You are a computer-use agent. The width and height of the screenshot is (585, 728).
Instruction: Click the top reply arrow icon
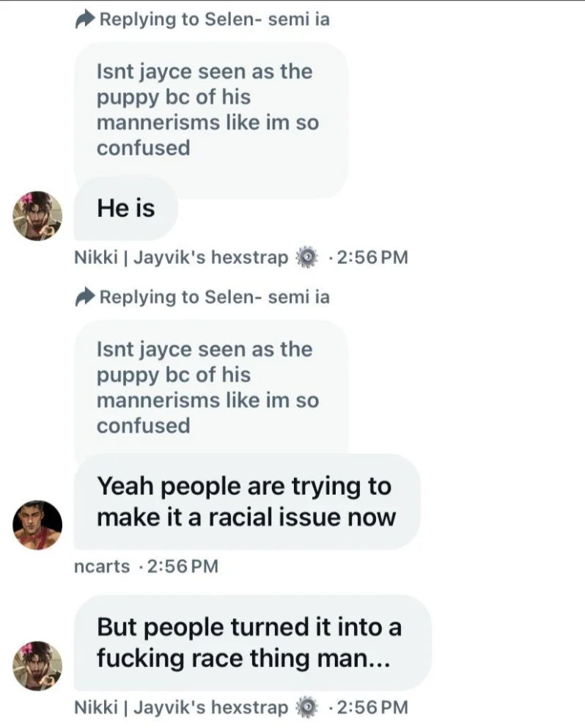click(85, 20)
